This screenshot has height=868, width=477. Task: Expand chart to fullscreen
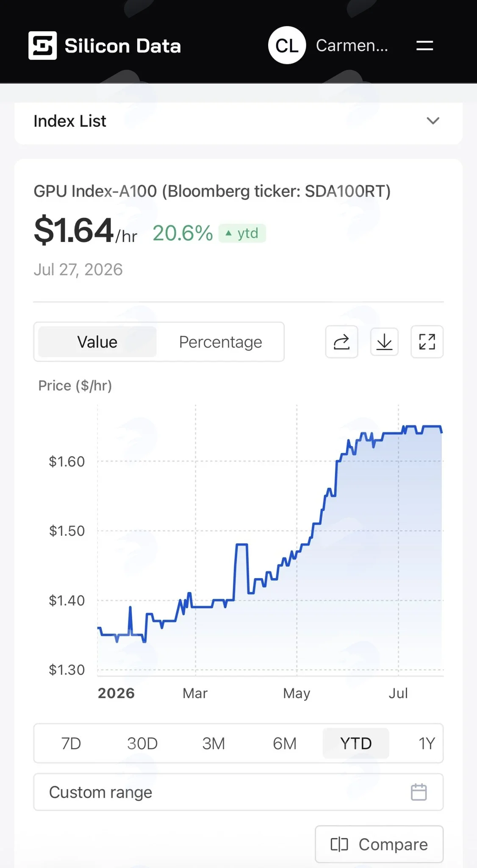click(427, 342)
